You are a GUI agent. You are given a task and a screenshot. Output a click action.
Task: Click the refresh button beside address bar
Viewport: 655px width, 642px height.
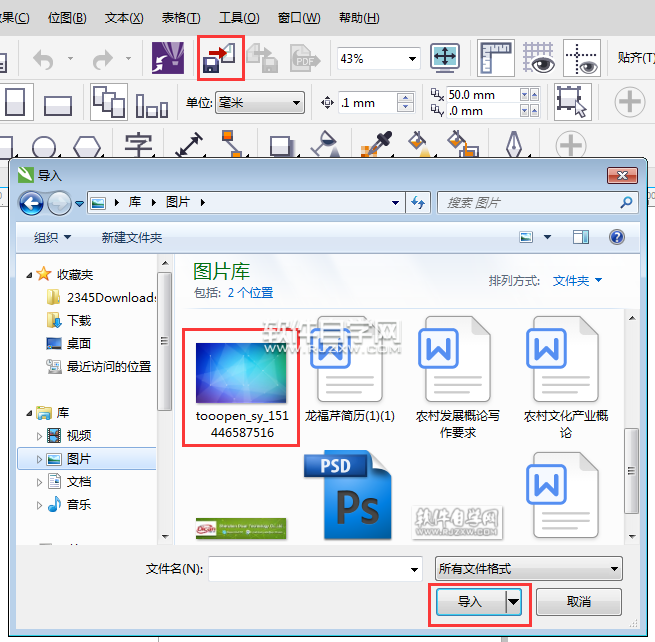point(418,203)
